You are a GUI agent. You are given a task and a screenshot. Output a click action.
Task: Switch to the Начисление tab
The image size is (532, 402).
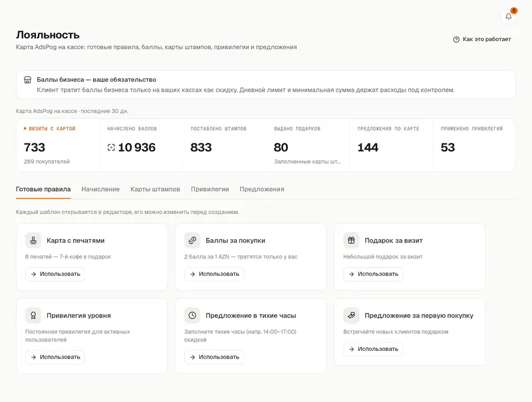[x=100, y=189]
